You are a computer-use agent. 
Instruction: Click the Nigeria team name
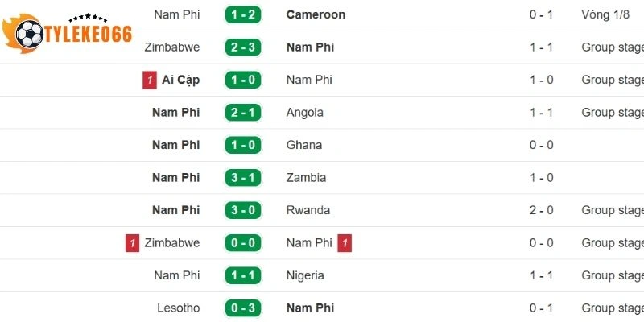[305, 275]
